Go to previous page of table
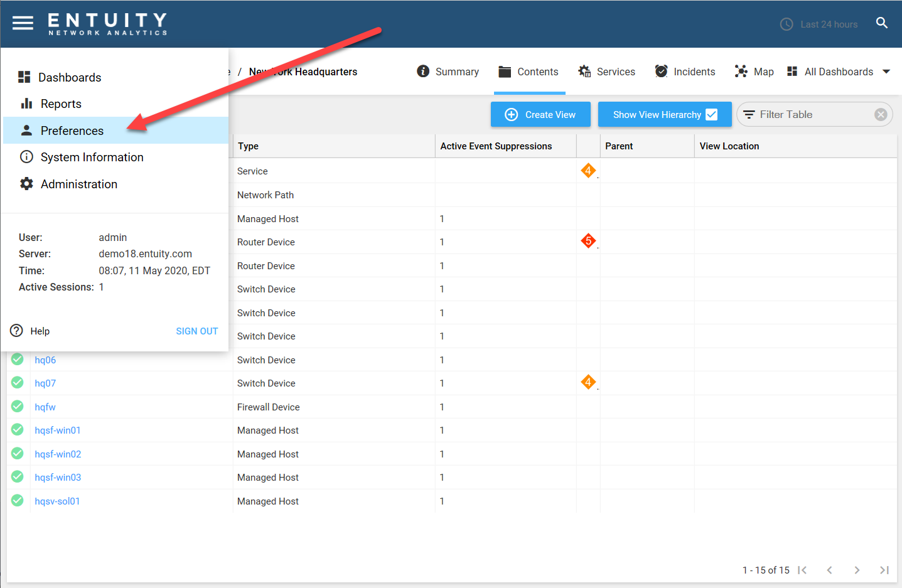The image size is (902, 588). (830, 570)
